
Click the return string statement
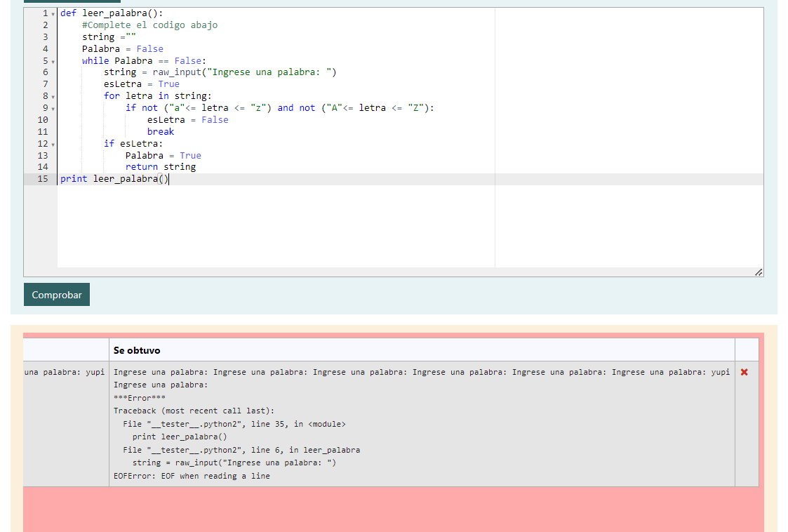[161, 167]
